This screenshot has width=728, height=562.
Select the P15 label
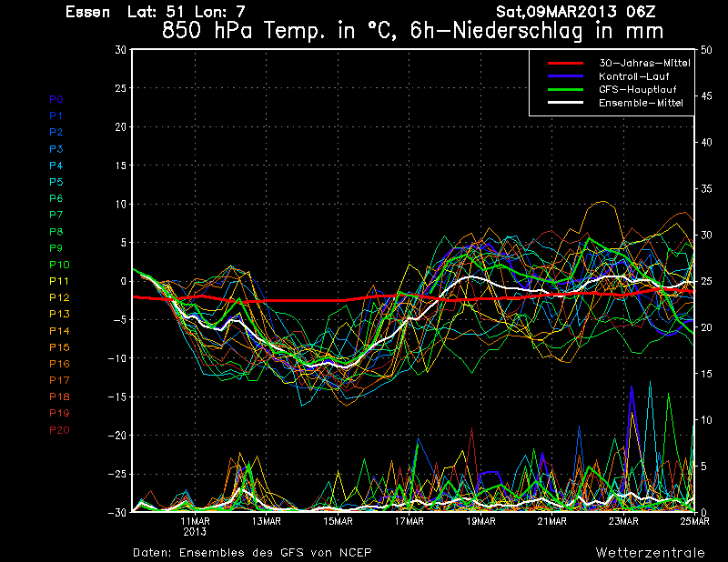click(59, 347)
